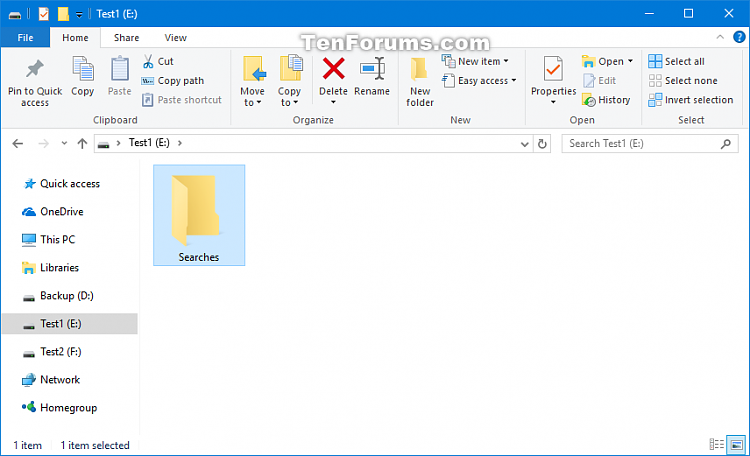The image size is (750, 456).
Task: Go back with the Back arrow
Action: 18,144
